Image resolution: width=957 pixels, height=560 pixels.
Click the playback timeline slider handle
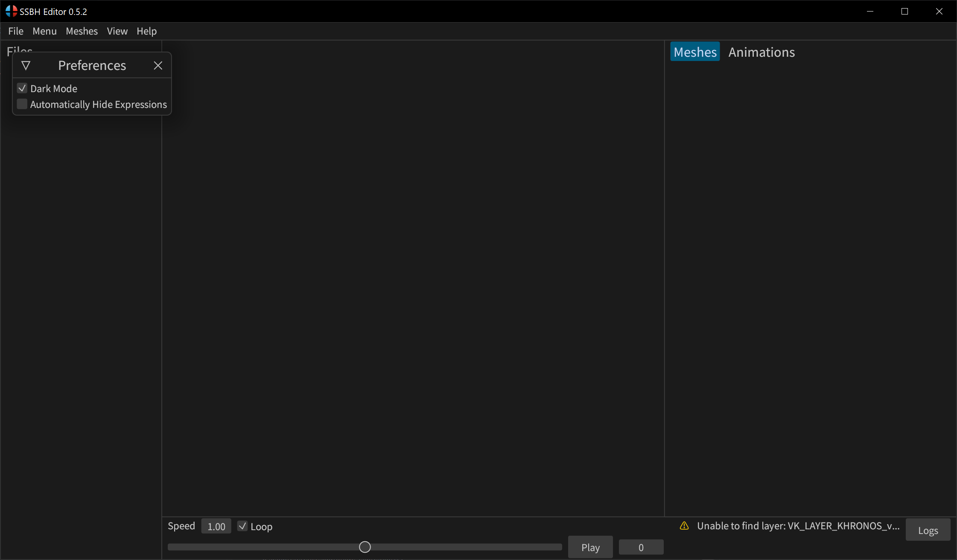pos(364,546)
